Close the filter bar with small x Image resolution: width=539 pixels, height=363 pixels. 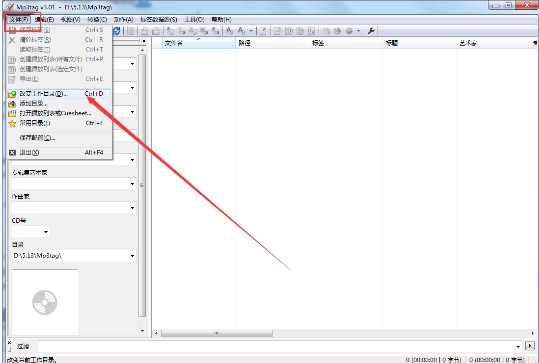click(x=9, y=343)
